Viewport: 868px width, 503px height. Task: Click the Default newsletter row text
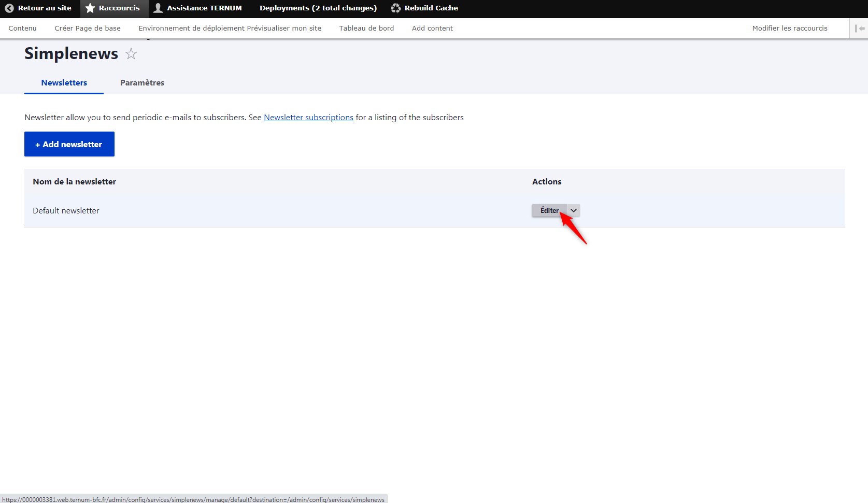[x=66, y=211]
